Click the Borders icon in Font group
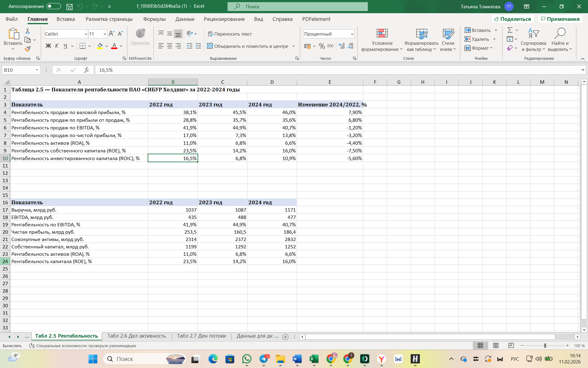 click(x=82, y=46)
